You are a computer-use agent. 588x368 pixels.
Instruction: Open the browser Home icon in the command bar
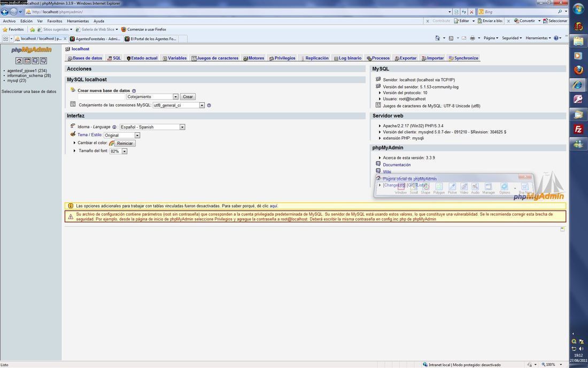[437, 38]
